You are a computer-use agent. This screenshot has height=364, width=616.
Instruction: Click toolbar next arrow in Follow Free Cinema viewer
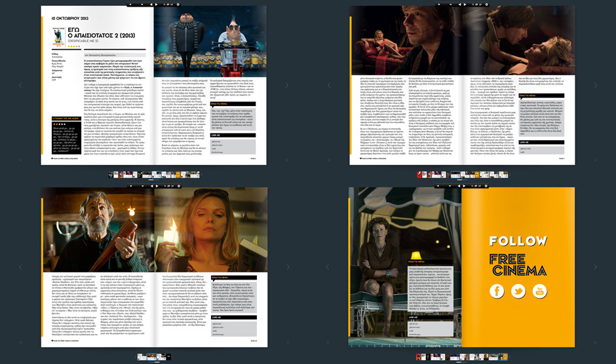tap(464, 186)
